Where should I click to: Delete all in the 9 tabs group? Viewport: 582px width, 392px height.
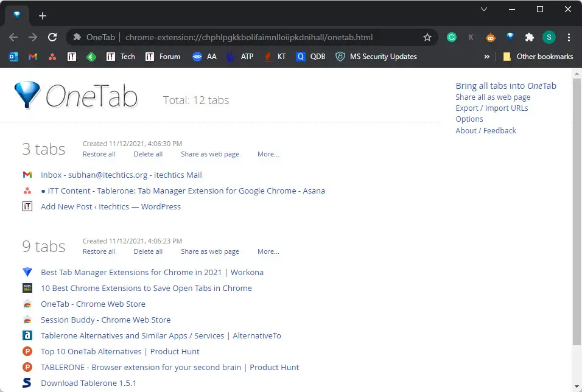[x=148, y=251]
